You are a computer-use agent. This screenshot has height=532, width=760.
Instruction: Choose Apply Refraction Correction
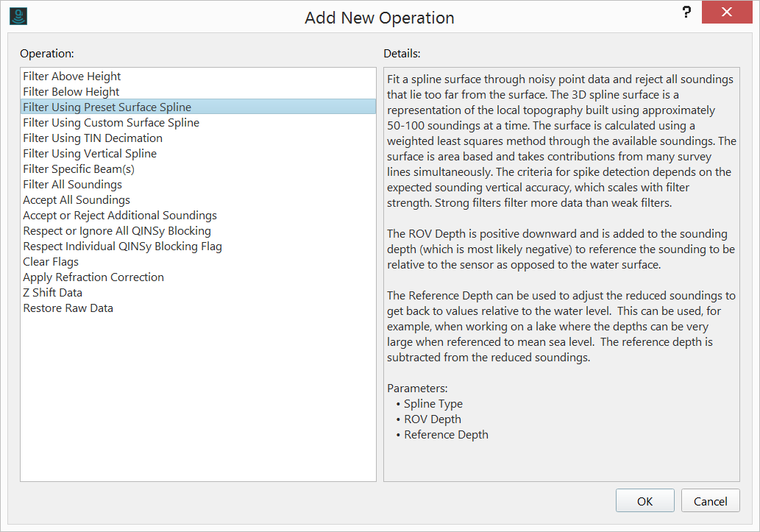pyautogui.click(x=93, y=277)
